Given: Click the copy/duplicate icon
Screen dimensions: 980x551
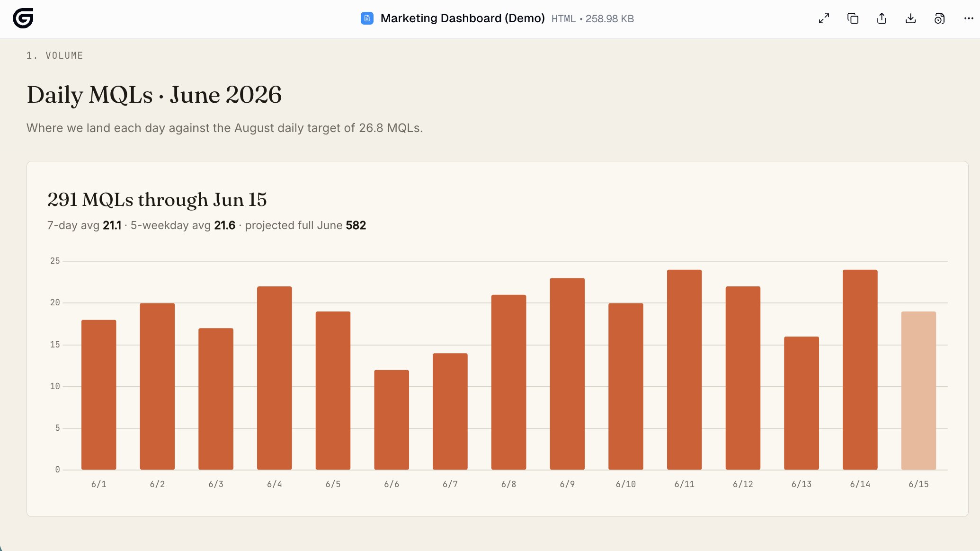Looking at the screenshot, I should coord(853,18).
